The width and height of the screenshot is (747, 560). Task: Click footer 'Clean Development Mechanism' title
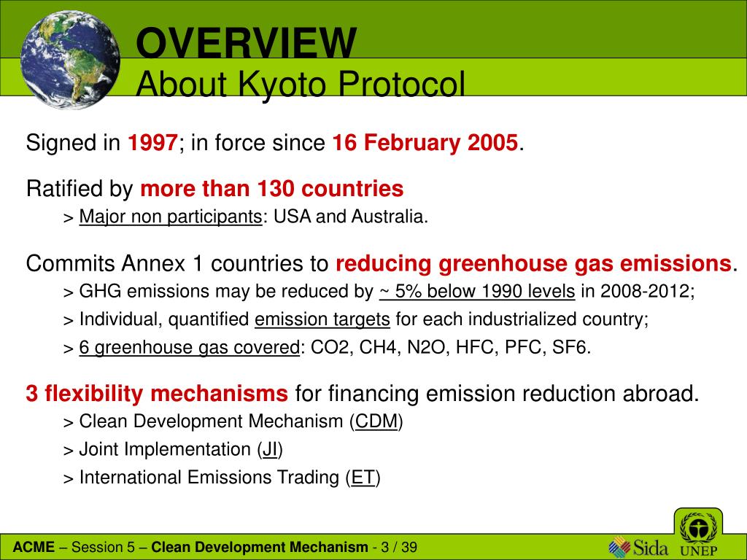[x=260, y=547]
